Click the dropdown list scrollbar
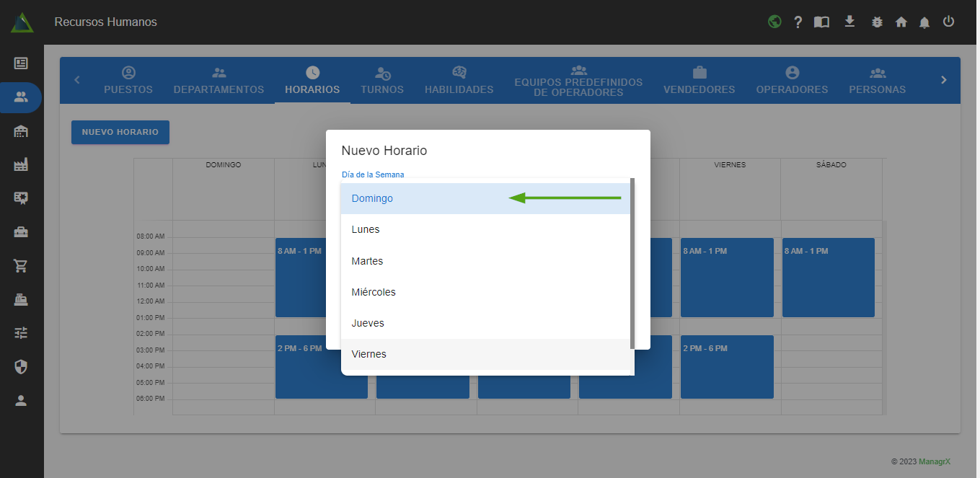 coord(632,263)
